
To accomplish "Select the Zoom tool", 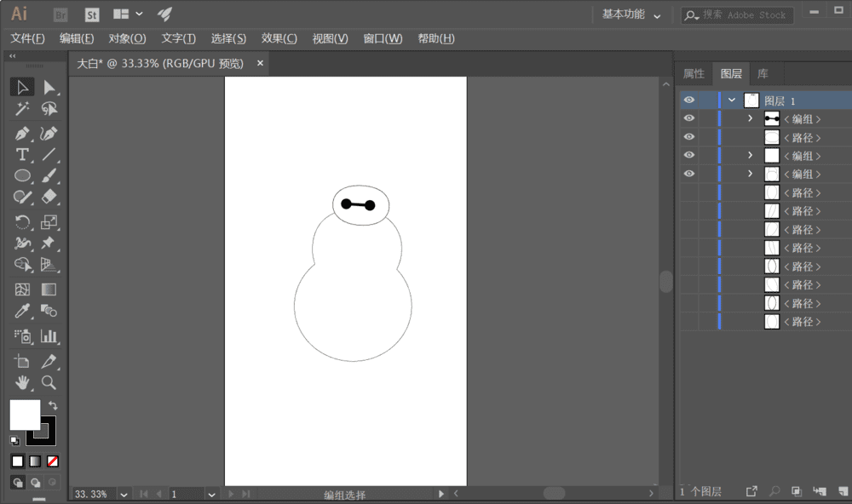I will pos(49,382).
